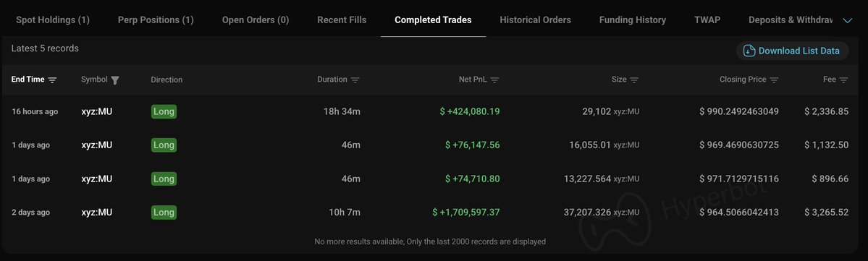
Task: Expand the more tabs chevron
Action: pyautogui.click(x=847, y=20)
